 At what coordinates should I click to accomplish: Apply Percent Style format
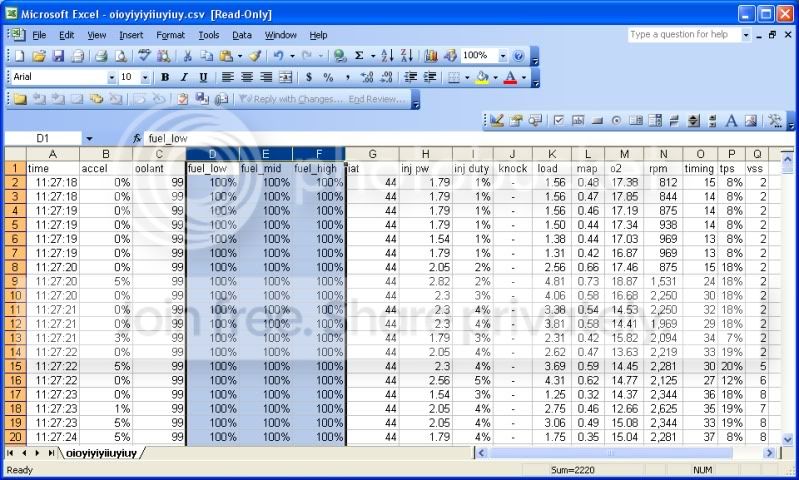point(328,77)
